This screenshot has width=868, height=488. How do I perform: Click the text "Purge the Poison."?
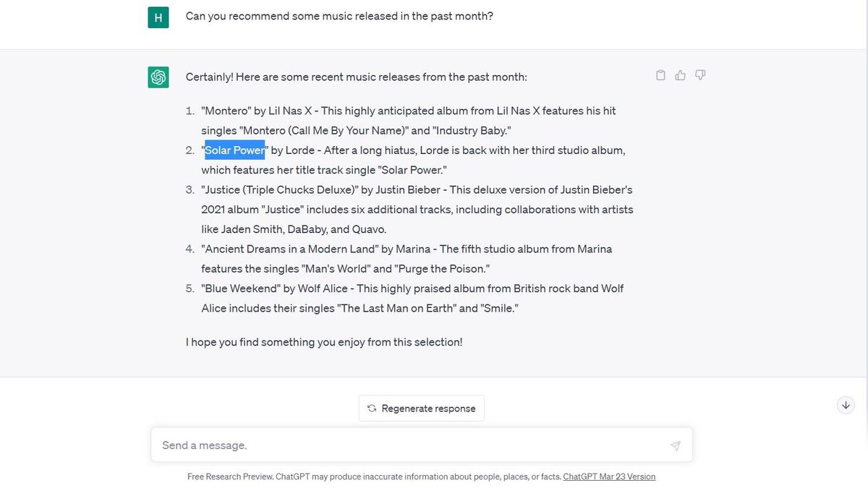click(442, 269)
